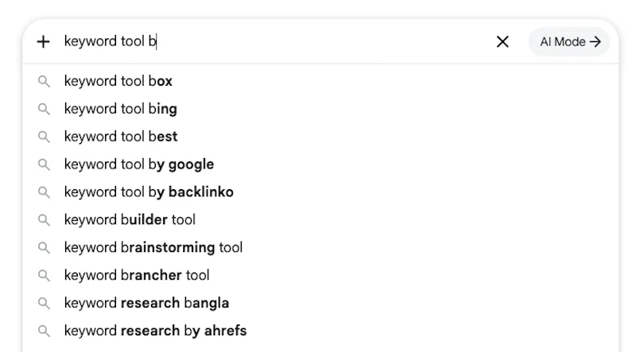Choose 'keyword research by ahrefs' suggestion
Viewport: 644px width, 352px height.
[x=320, y=331]
